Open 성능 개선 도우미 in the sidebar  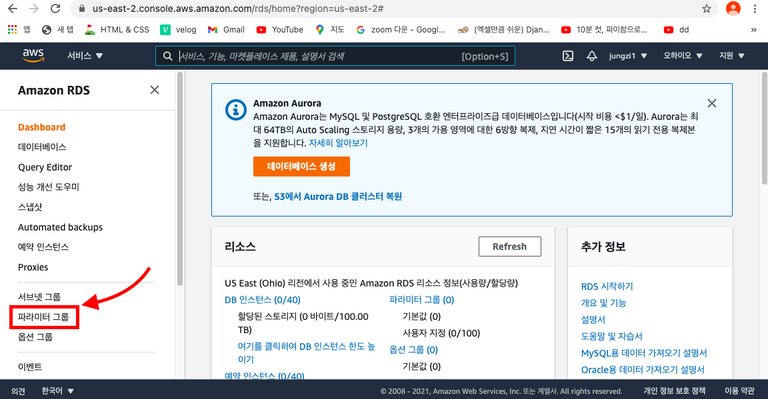pos(48,187)
